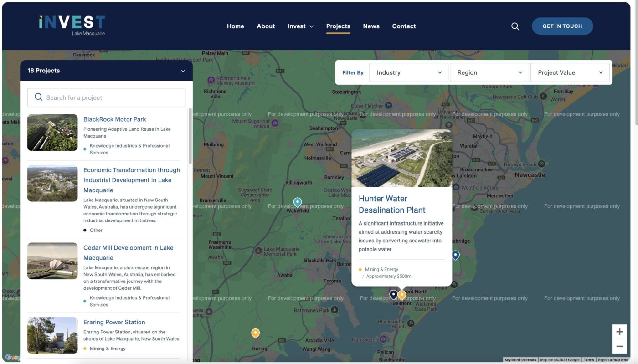Click the Lake Macquarie Memorial Park marker
The image size is (638, 364).
(258, 251)
